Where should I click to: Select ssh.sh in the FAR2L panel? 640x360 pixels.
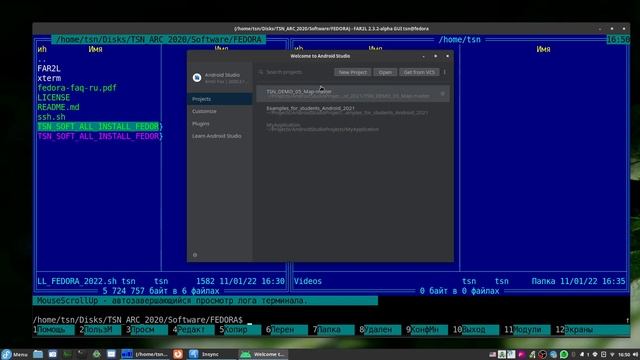pos(51,117)
